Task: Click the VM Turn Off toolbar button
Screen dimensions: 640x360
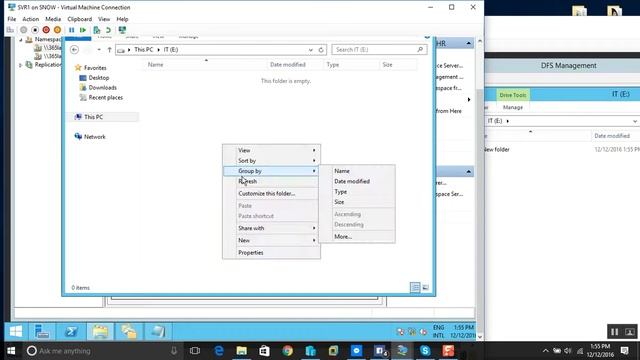Action: (x=35, y=30)
